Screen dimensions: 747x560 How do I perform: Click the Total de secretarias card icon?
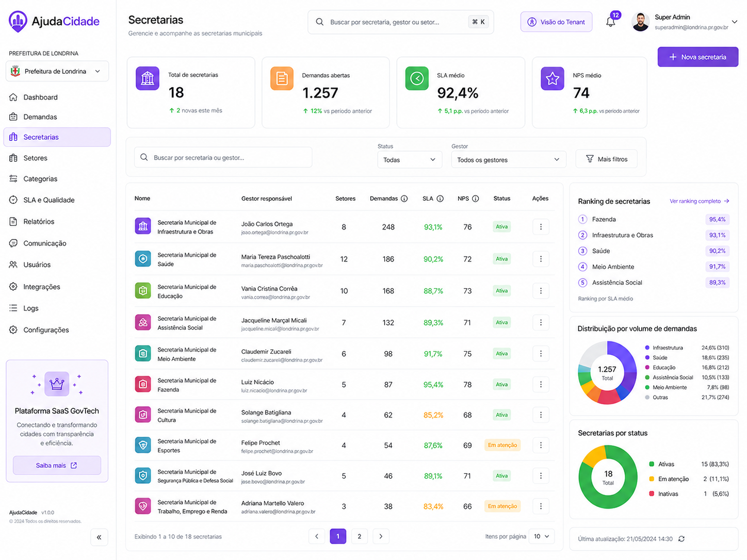pos(148,78)
